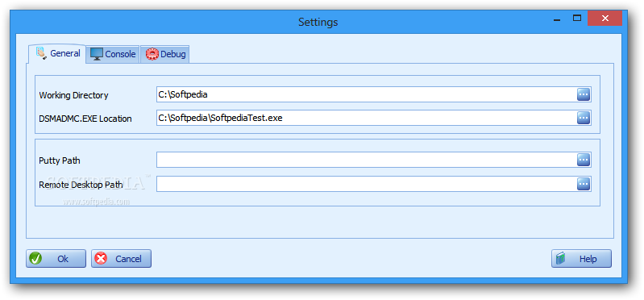
Task: Confirm settings with the Ok button
Action: coord(56,259)
